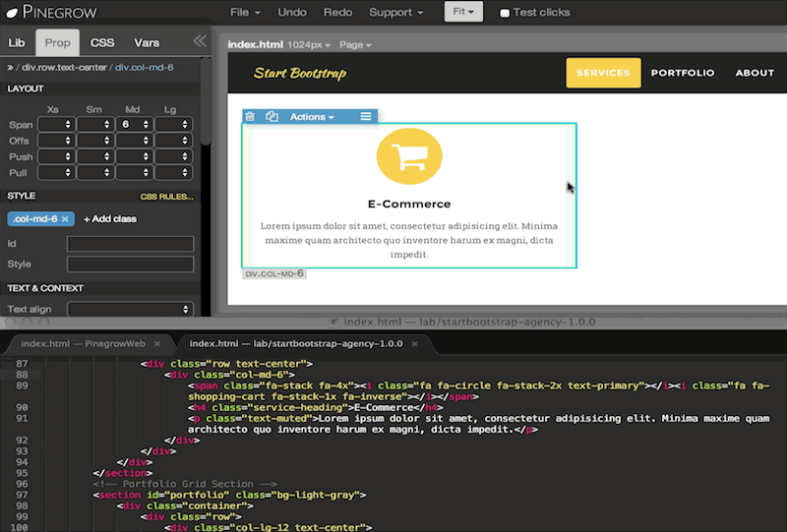This screenshot has width=787, height=532.
Task: Click Redo in the top bar
Action: [x=337, y=12]
